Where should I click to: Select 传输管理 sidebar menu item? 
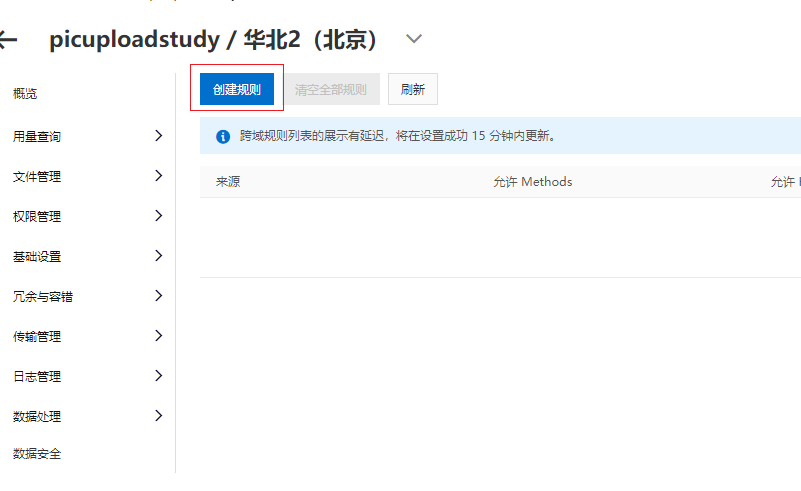[37, 336]
